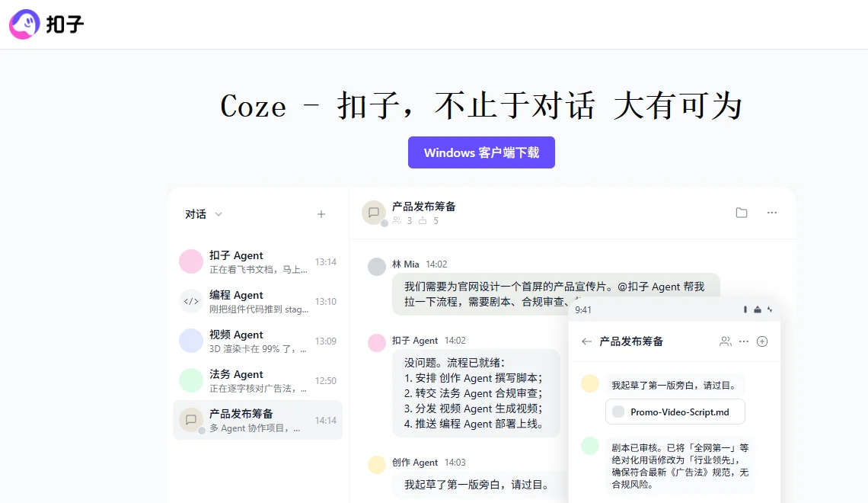Open the 扣子 Agent conversation
This screenshot has width=868, height=503.
coord(257,261)
